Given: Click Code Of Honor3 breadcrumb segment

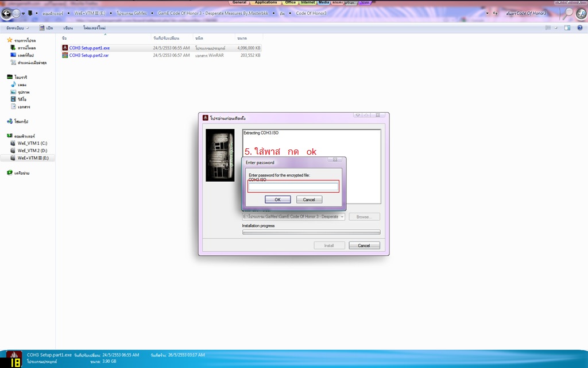Looking at the screenshot, I should (311, 13).
